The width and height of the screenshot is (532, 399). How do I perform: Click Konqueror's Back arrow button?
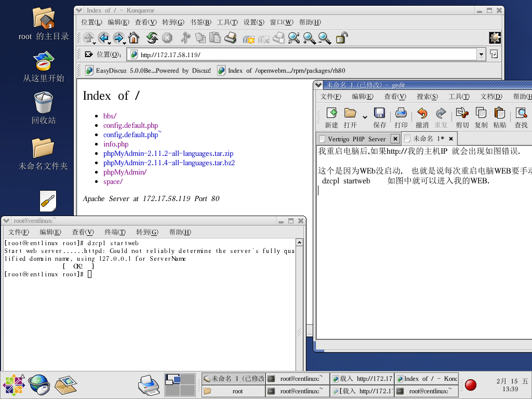tap(104, 38)
